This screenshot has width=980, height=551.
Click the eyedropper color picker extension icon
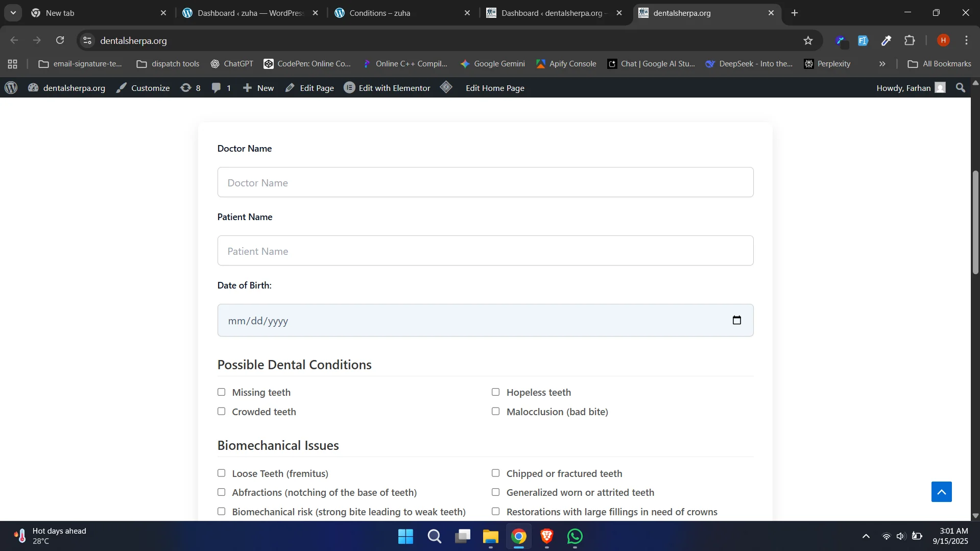click(x=886, y=40)
